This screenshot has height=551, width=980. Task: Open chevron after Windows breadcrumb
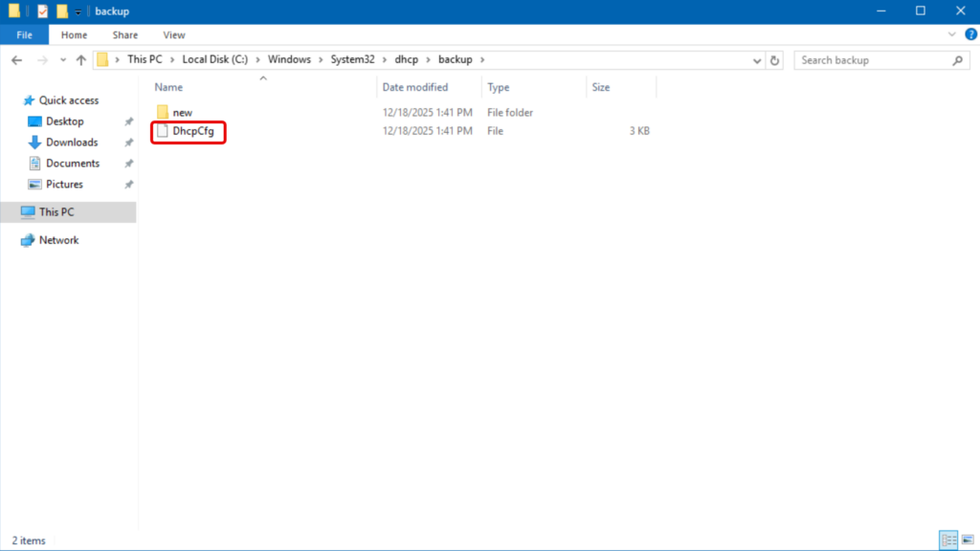coord(321,60)
